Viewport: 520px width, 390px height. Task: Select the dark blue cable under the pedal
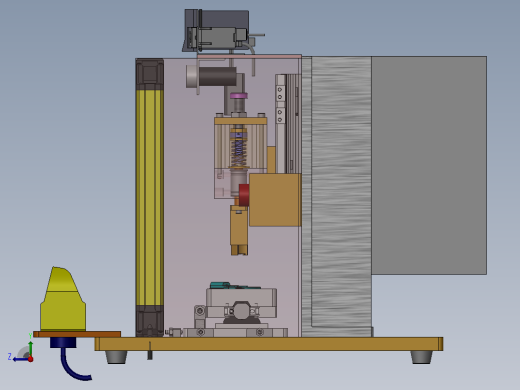[74, 365]
